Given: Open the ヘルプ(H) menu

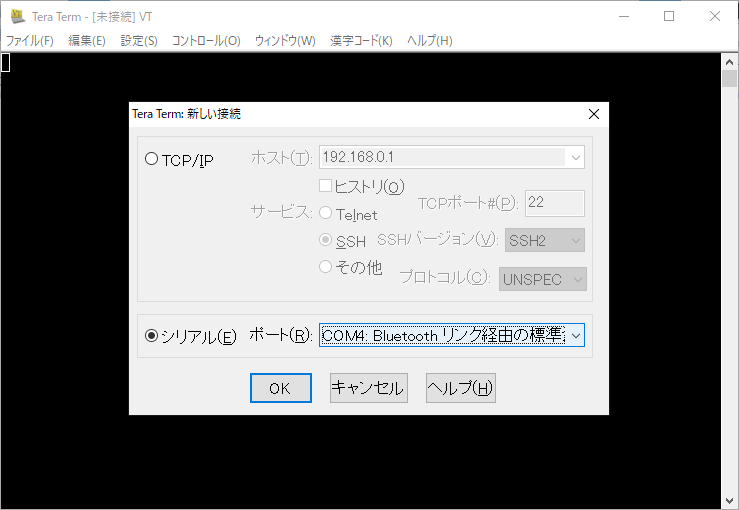Looking at the screenshot, I should (x=429, y=41).
